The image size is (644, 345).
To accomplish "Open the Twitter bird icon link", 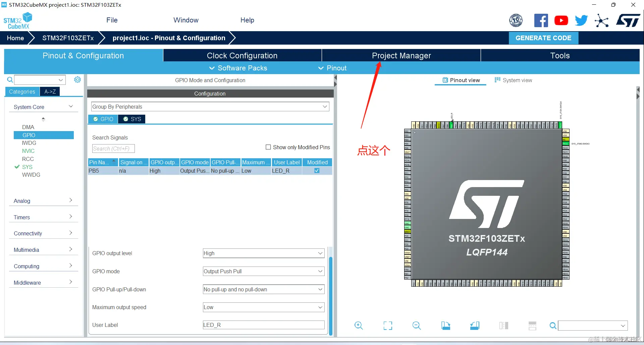I will (581, 20).
